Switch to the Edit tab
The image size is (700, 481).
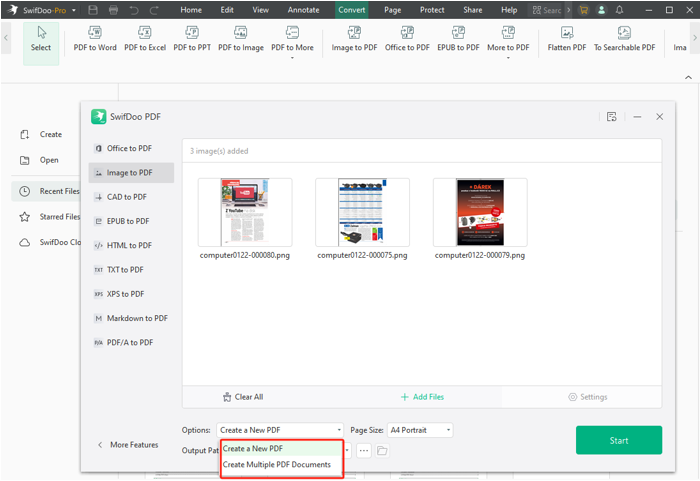click(x=227, y=10)
